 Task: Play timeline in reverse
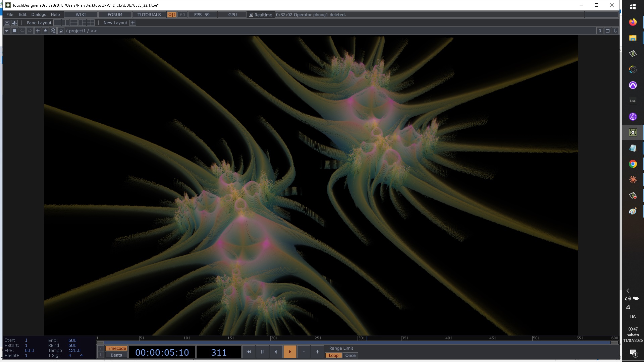point(276,352)
